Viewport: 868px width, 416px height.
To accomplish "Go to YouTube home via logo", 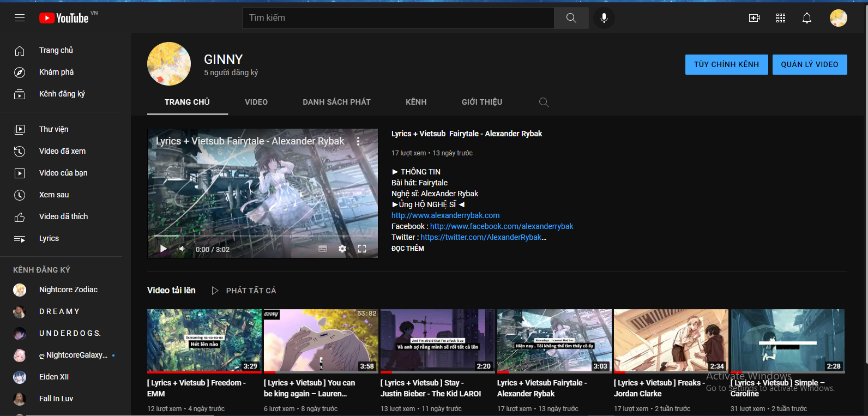I will (x=64, y=18).
